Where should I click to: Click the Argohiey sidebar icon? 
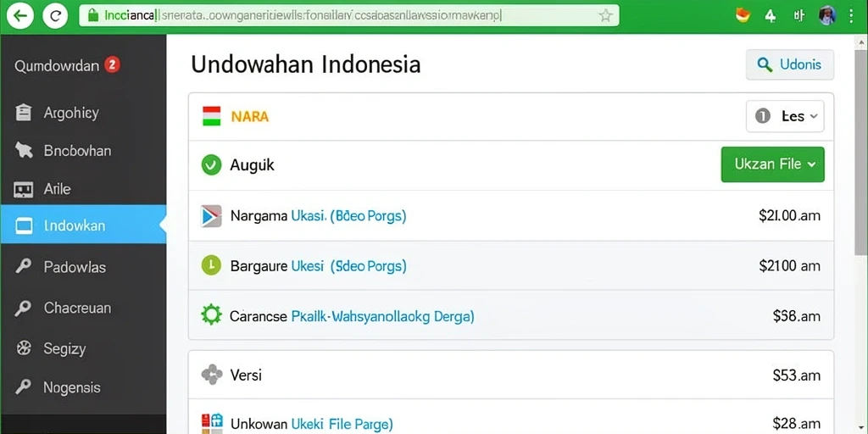[23, 113]
